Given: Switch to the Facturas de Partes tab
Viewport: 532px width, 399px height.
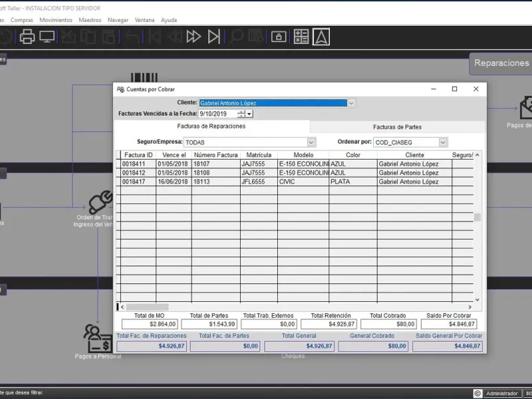Looking at the screenshot, I should click(x=397, y=127).
